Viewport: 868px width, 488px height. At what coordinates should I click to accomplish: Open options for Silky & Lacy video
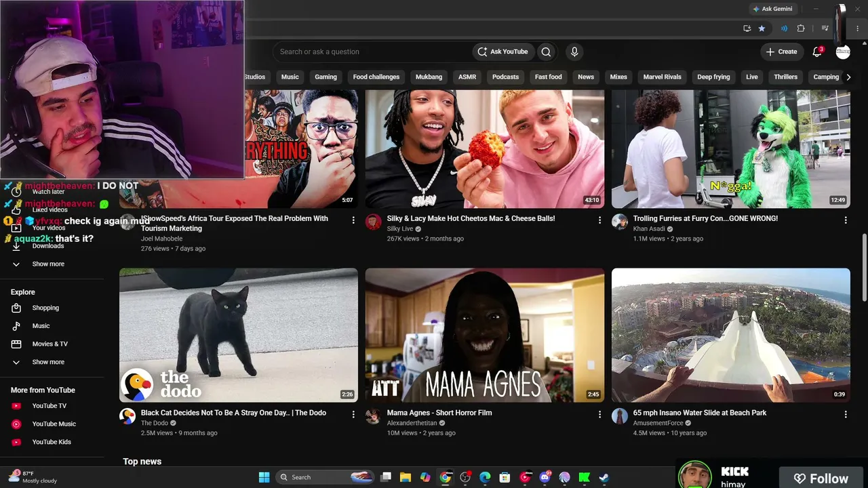599,220
